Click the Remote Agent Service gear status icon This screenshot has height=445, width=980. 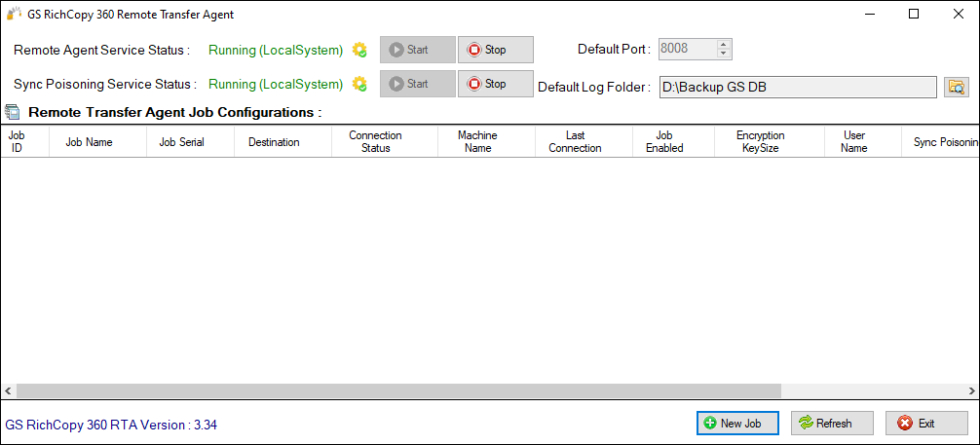coord(359,50)
